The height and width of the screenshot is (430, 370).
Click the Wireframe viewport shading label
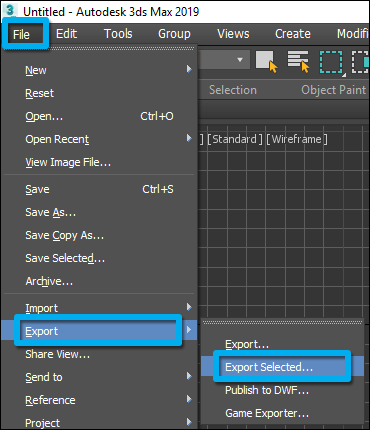click(x=297, y=139)
